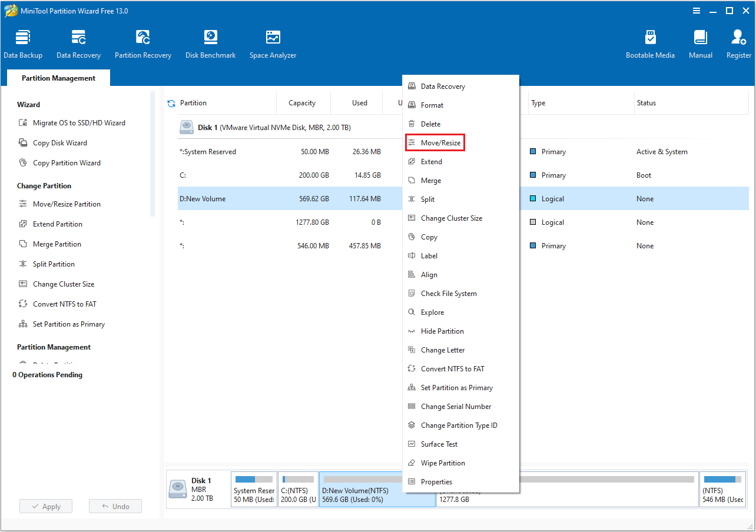Open the hamburger menu in the title bar
This screenshot has width=756, height=532.
point(697,11)
